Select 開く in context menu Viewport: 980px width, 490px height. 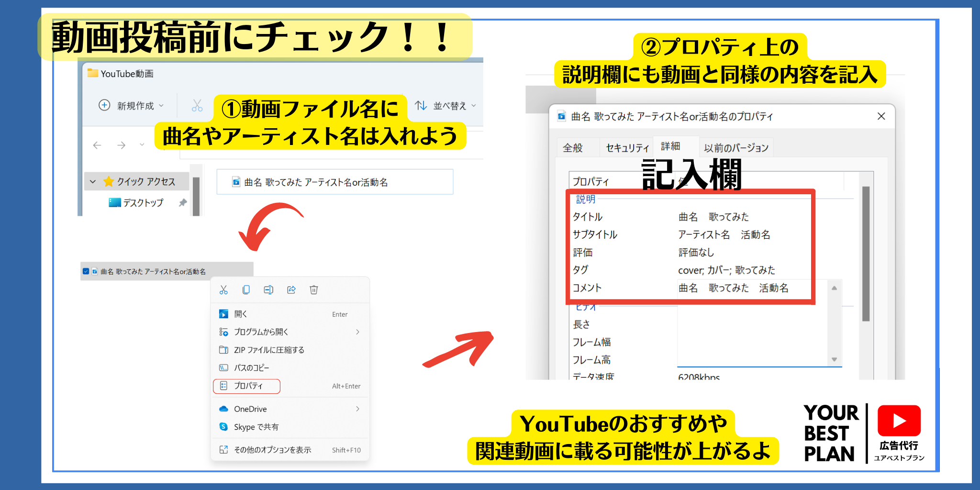coord(290,314)
